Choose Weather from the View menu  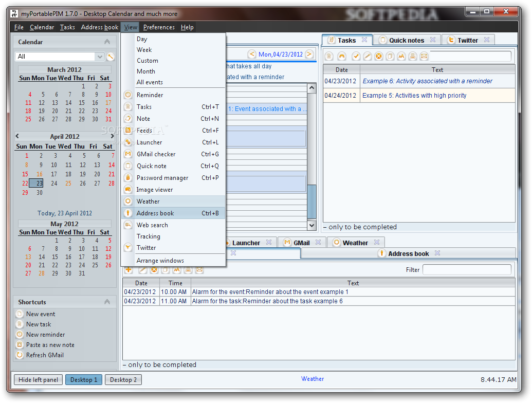click(x=173, y=201)
